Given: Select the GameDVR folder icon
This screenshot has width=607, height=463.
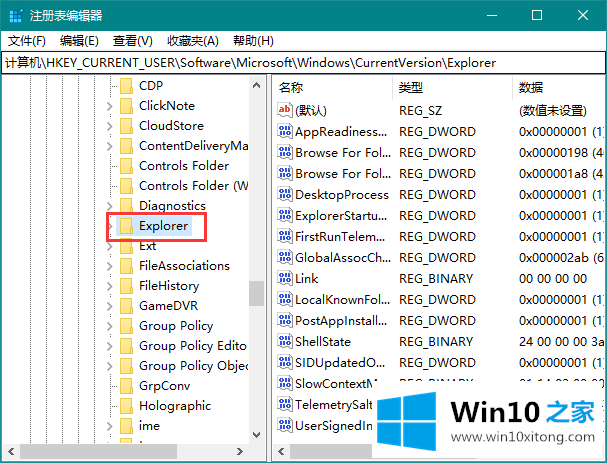Looking at the screenshot, I should tap(126, 306).
